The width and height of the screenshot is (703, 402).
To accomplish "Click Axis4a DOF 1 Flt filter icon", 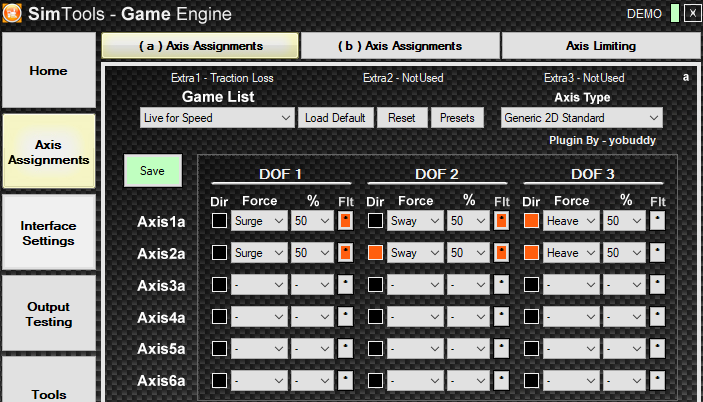I will click(x=345, y=316).
